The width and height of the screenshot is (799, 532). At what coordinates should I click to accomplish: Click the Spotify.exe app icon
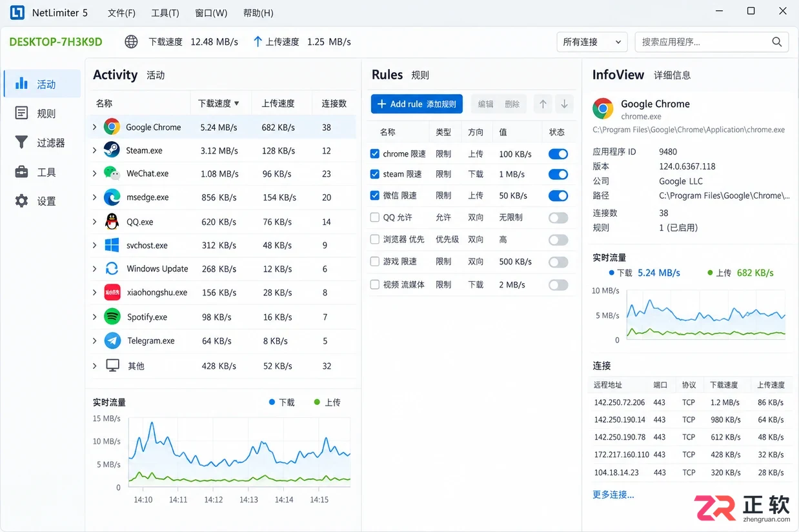pos(112,317)
